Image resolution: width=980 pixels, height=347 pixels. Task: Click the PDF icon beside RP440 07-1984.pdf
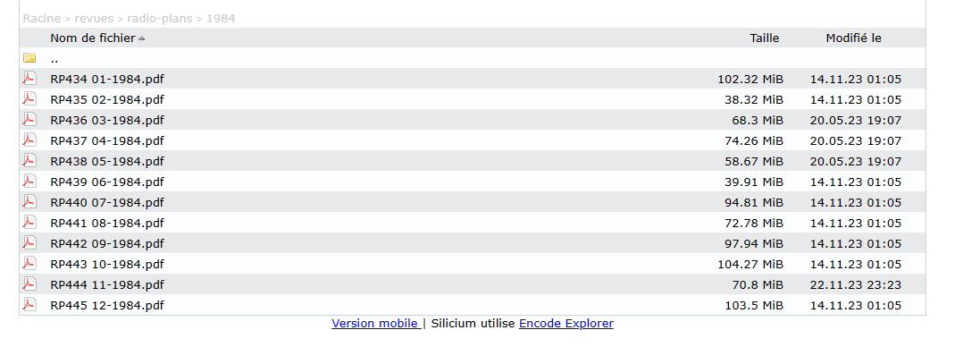pyautogui.click(x=29, y=202)
